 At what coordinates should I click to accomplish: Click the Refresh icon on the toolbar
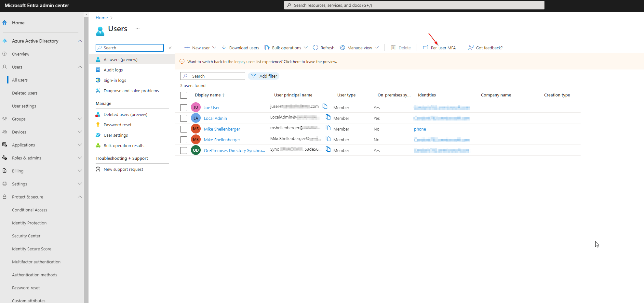(x=315, y=47)
